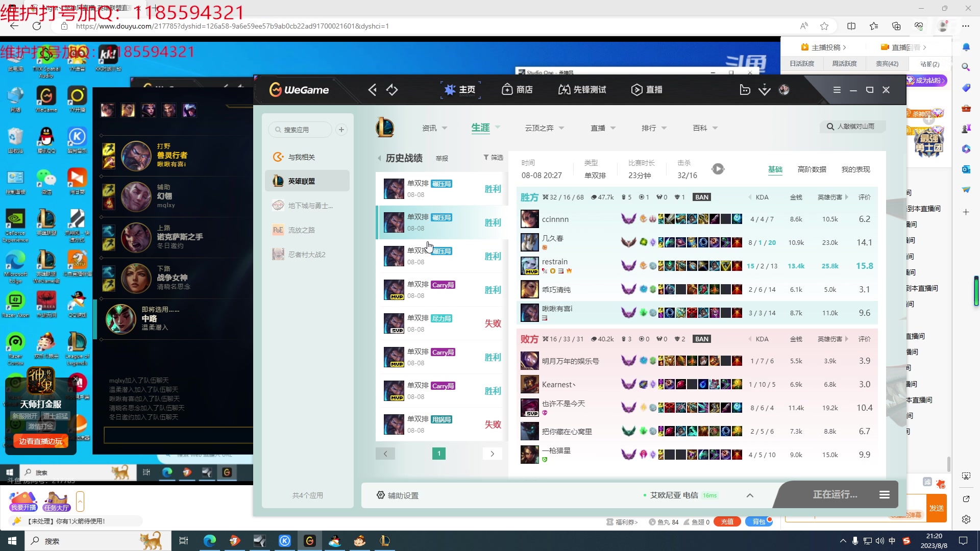Click the WeGame user avatar top right
Viewport: 980px width, 551px height.
[784, 89]
